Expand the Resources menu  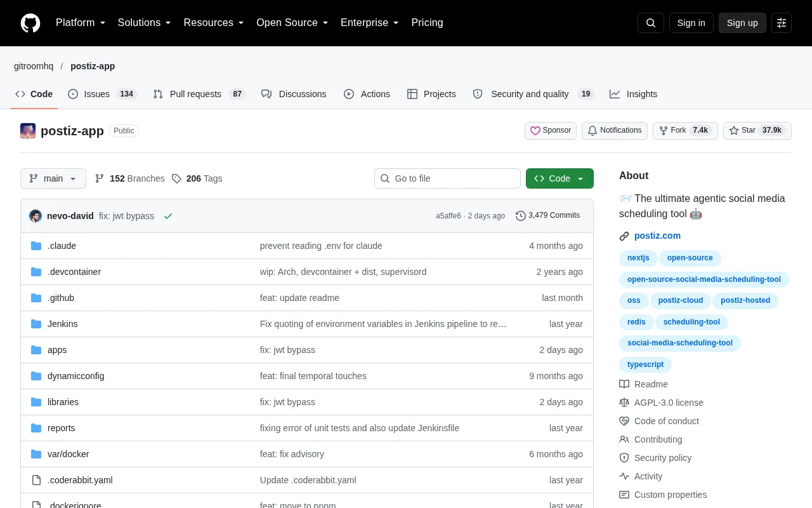click(x=214, y=23)
